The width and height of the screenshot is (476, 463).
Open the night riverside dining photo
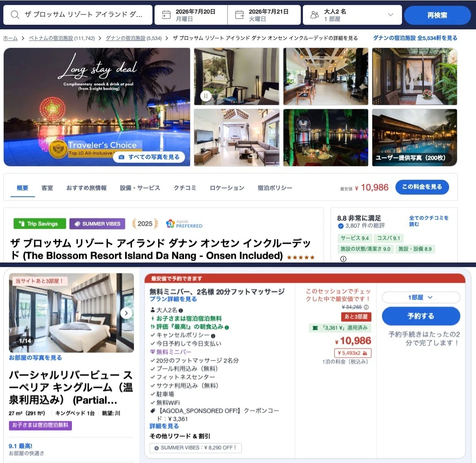[326, 138]
